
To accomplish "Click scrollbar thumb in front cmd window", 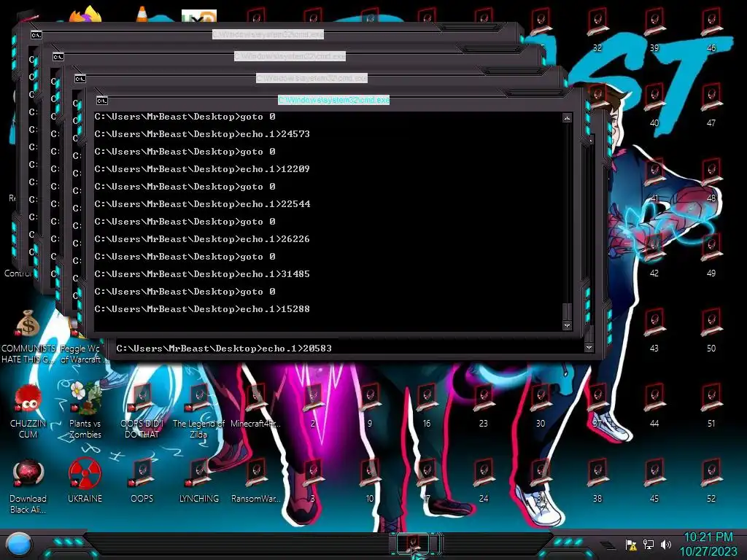I will click(x=567, y=312).
